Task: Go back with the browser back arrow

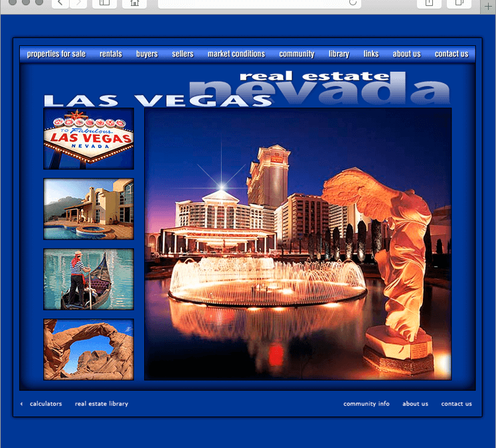Action: tap(60, 3)
